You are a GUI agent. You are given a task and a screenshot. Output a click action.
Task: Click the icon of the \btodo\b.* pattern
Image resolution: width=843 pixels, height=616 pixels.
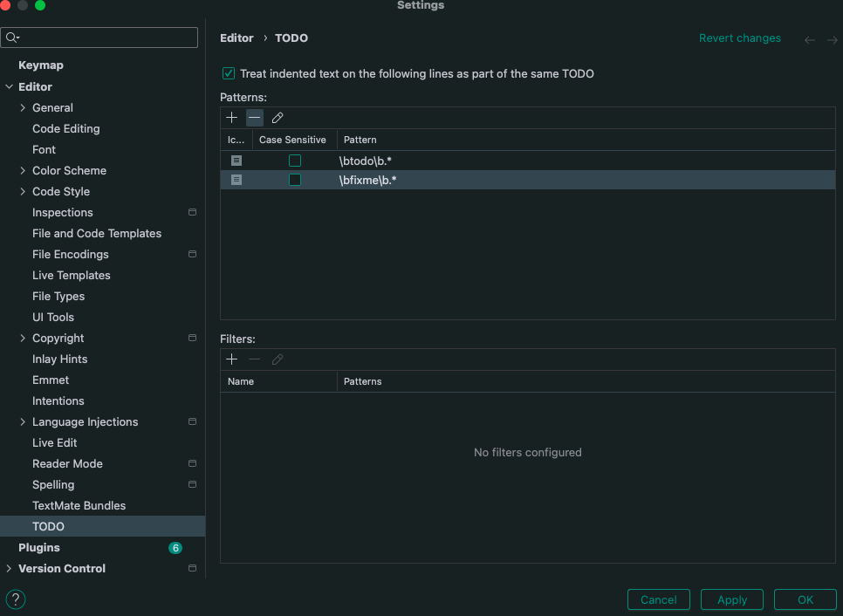236,161
